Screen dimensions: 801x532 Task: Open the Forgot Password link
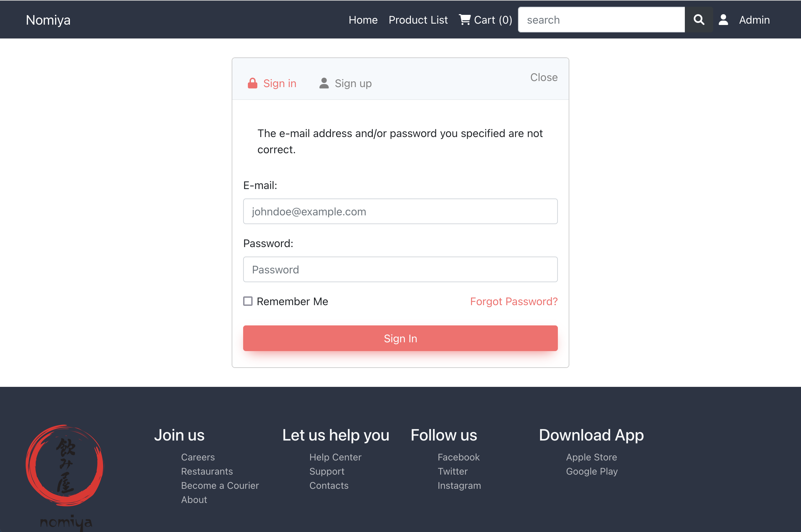click(x=514, y=301)
